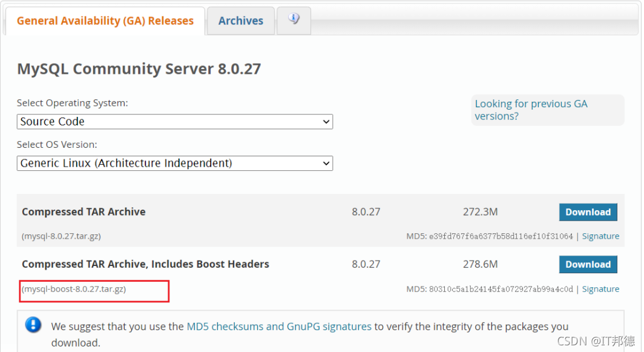
Task: Open Signature link for mysql-boost-8.0.27.tar.gz
Action: coord(600,289)
